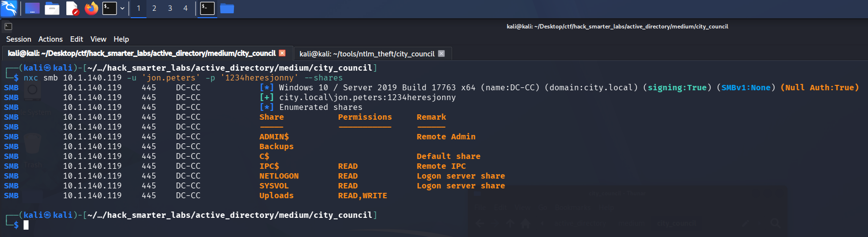Open the Kali dragon applications menu
Screen dimensions: 868x237
[x=9, y=8]
